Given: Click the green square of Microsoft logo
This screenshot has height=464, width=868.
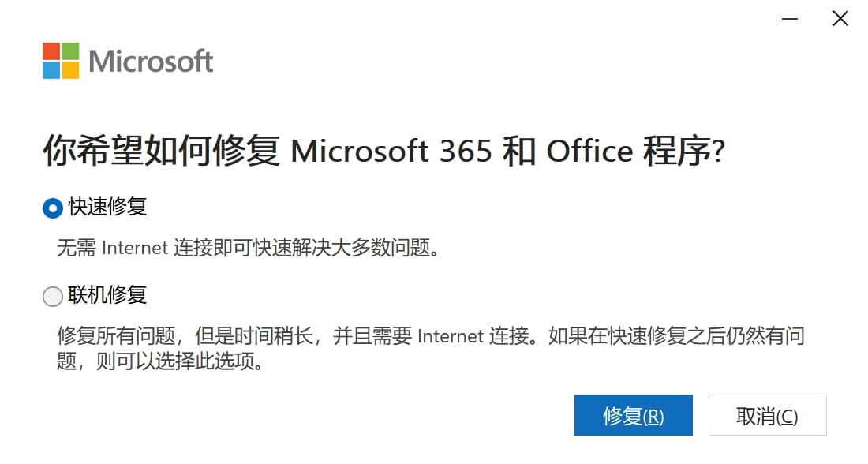Looking at the screenshot, I should tap(70, 51).
